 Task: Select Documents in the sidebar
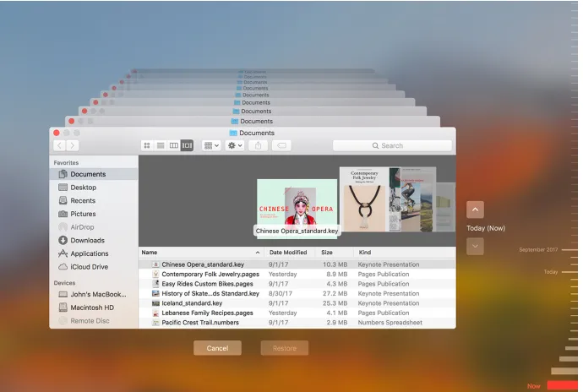click(x=94, y=174)
